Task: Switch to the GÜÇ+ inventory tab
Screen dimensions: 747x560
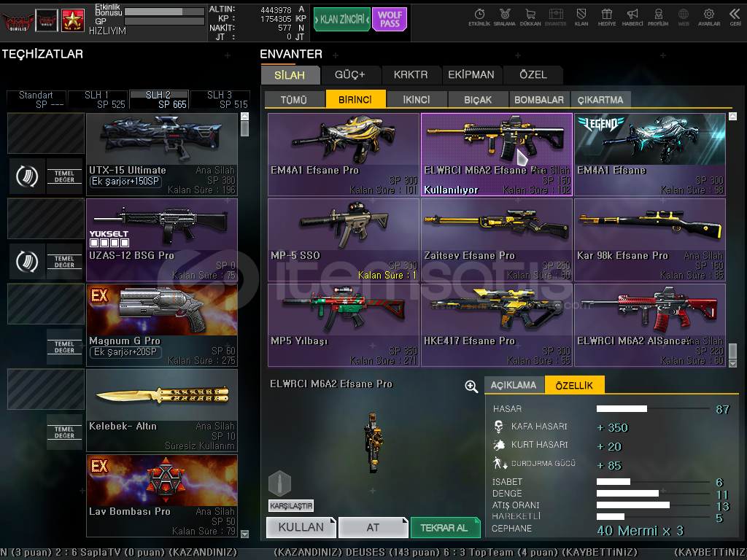Action: [x=350, y=75]
